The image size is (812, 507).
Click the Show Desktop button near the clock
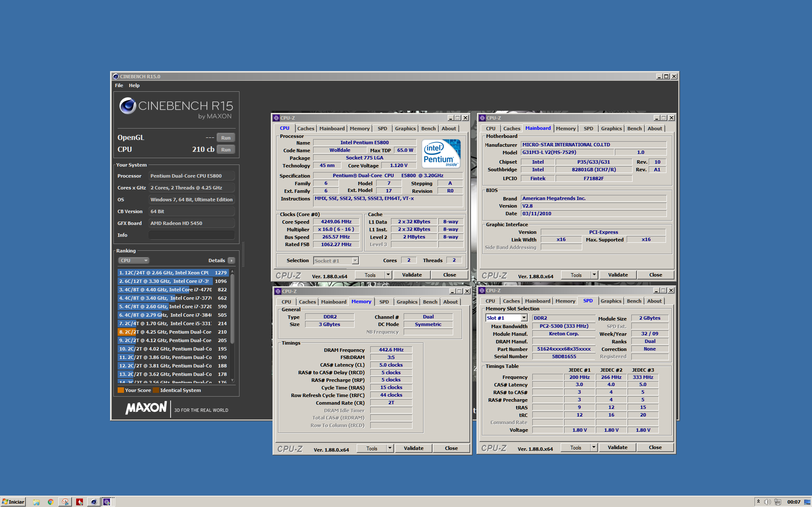point(807,502)
